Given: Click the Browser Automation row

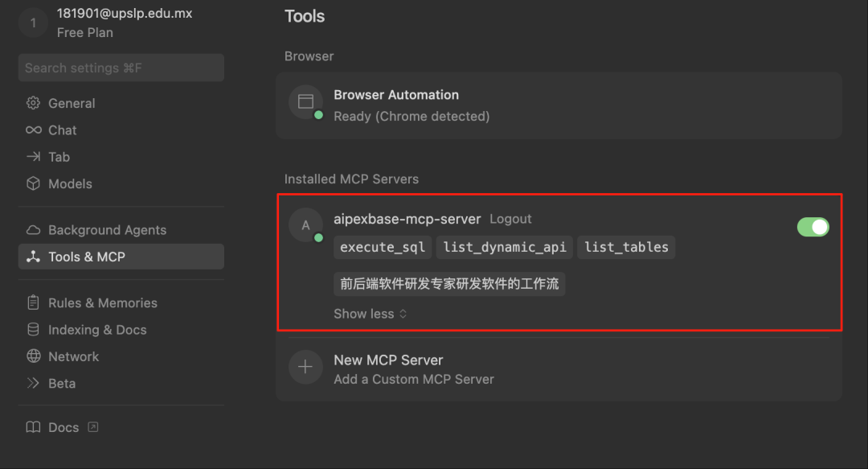Looking at the screenshot, I should pyautogui.click(x=559, y=105).
